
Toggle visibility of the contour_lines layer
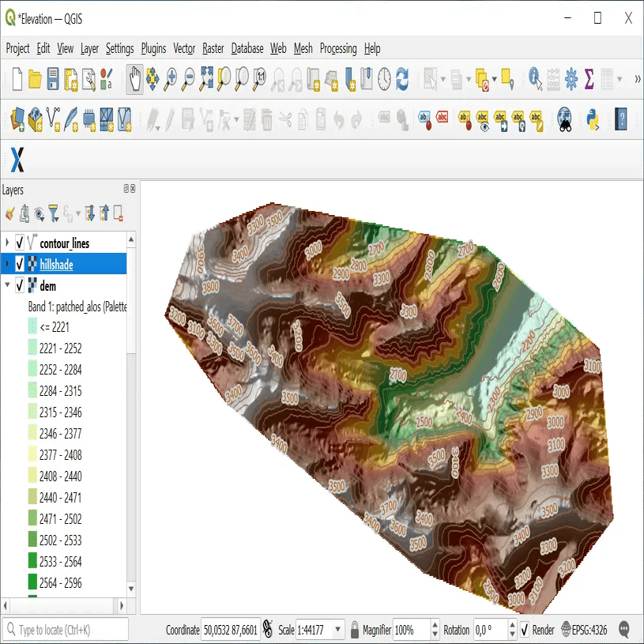click(x=19, y=243)
